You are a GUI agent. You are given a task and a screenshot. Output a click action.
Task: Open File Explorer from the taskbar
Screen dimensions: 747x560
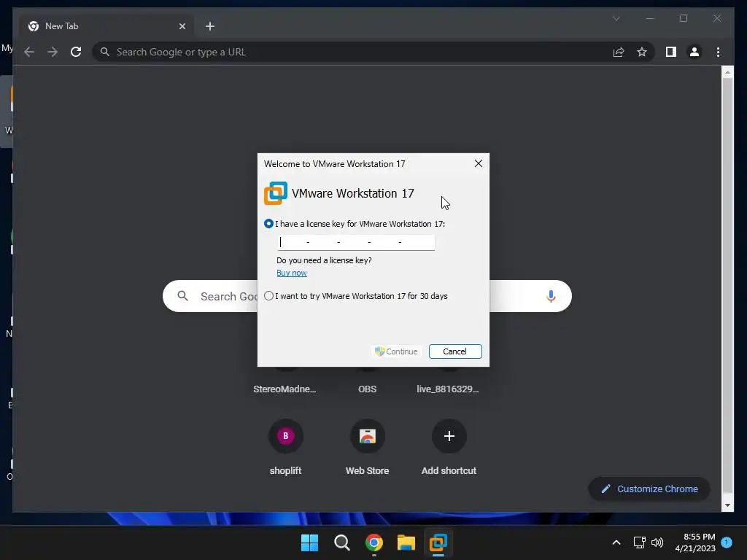point(406,542)
